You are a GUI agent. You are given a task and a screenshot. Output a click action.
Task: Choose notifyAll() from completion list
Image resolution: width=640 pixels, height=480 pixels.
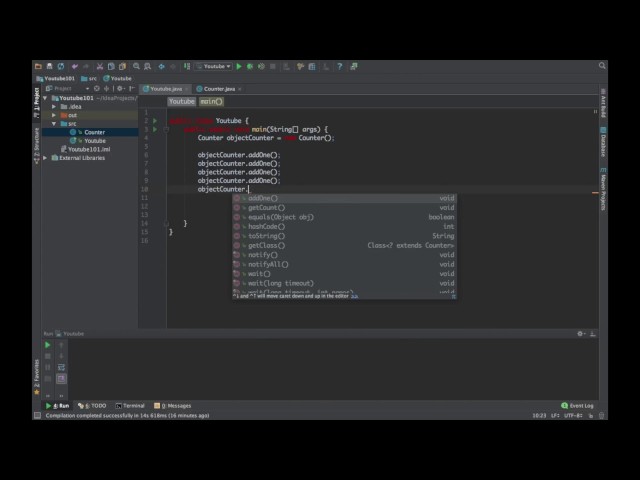[344, 264]
